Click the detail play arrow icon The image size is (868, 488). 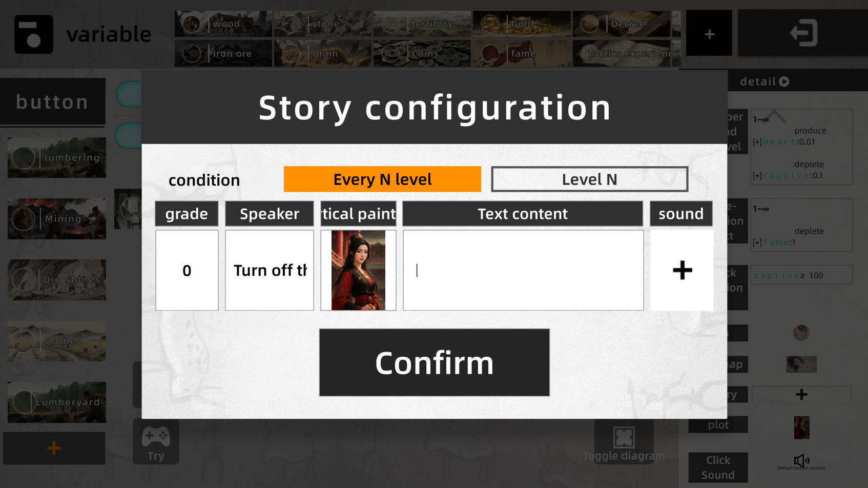pos(784,82)
